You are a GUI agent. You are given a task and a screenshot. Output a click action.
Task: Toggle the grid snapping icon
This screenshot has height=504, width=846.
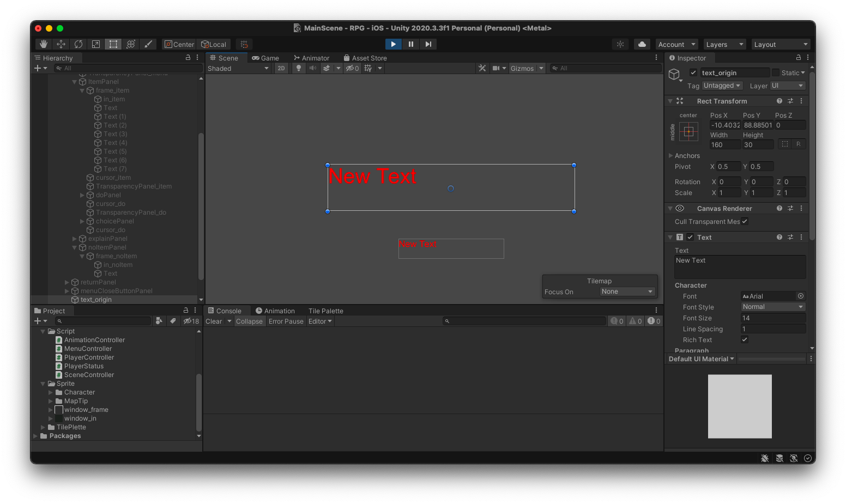(x=244, y=44)
